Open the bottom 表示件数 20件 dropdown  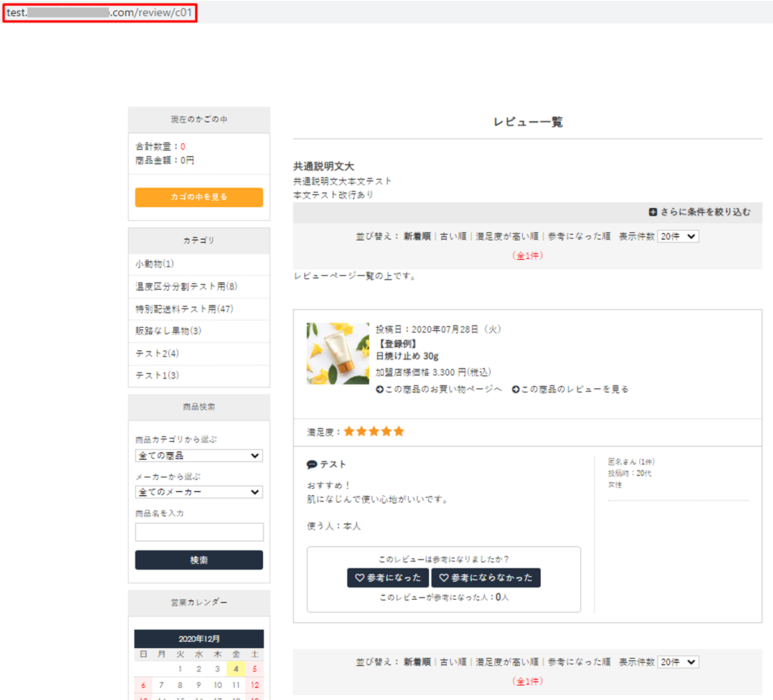[x=678, y=662]
